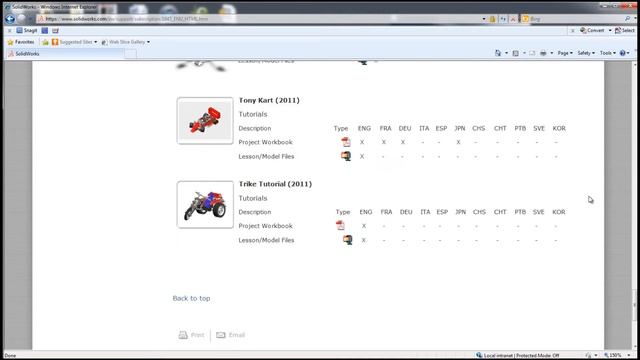Click the security lock icon in address bar
The height and width of the screenshot is (360, 640).
493,19
